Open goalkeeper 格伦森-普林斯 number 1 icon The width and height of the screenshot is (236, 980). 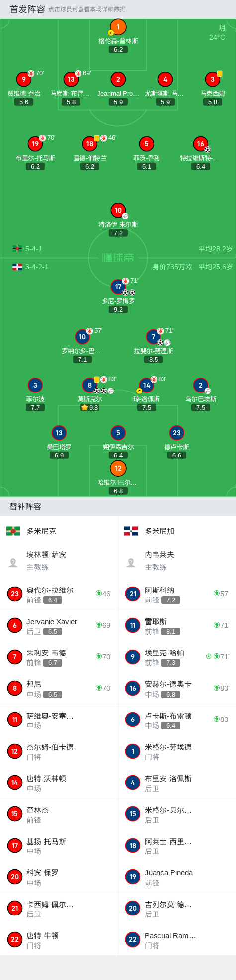coord(118,27)
